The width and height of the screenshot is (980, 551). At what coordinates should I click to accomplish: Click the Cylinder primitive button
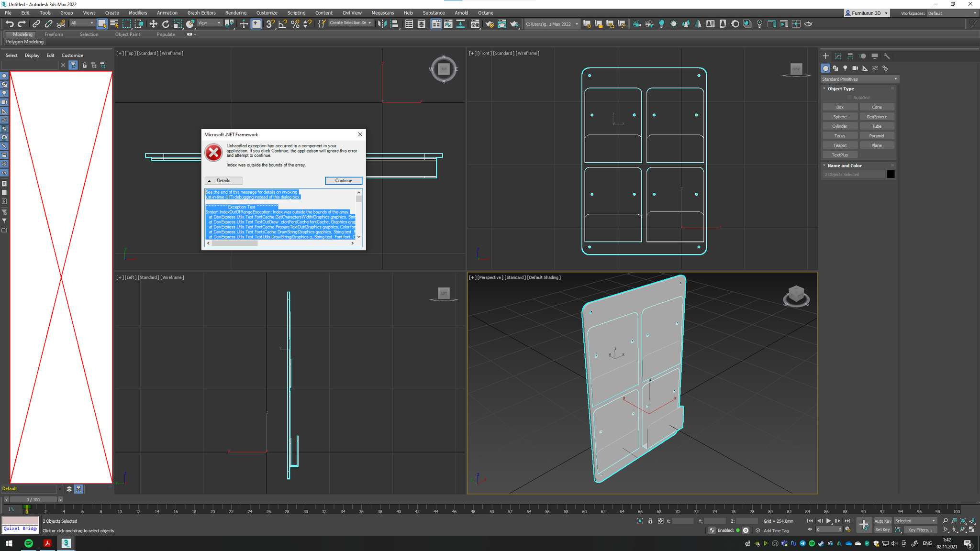click(x=840, y=126)
